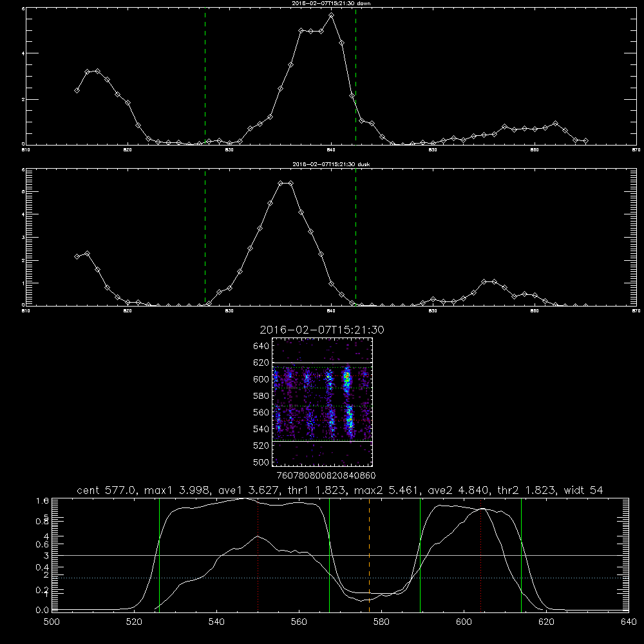Click x-axis label '840' under dawn plot
644x644 pixels.
coord(331,150)
